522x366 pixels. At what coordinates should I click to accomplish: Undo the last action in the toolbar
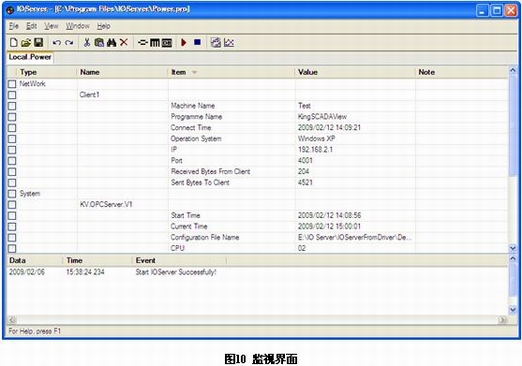[57, 43]
